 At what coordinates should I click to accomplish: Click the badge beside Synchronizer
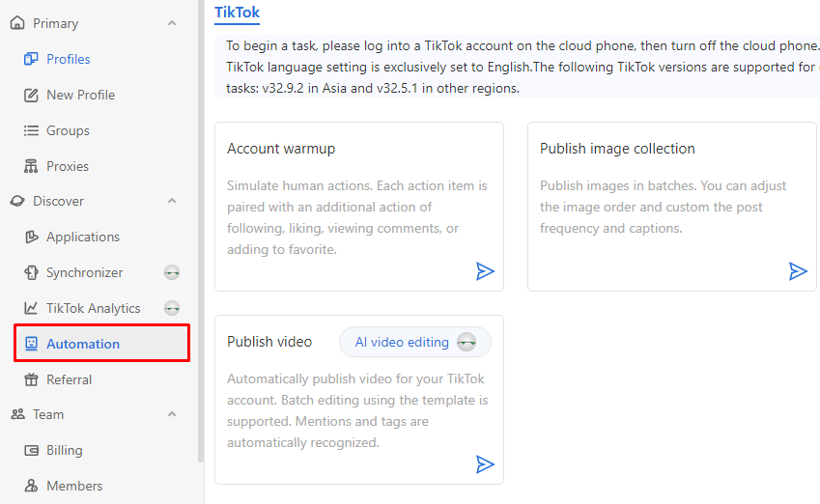(x=172, y=272)
